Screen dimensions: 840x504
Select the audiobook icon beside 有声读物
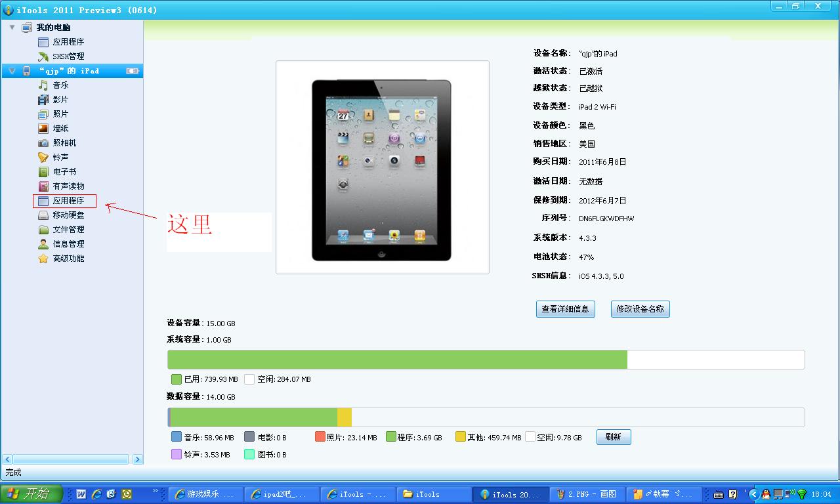click(x=43, y=186)
